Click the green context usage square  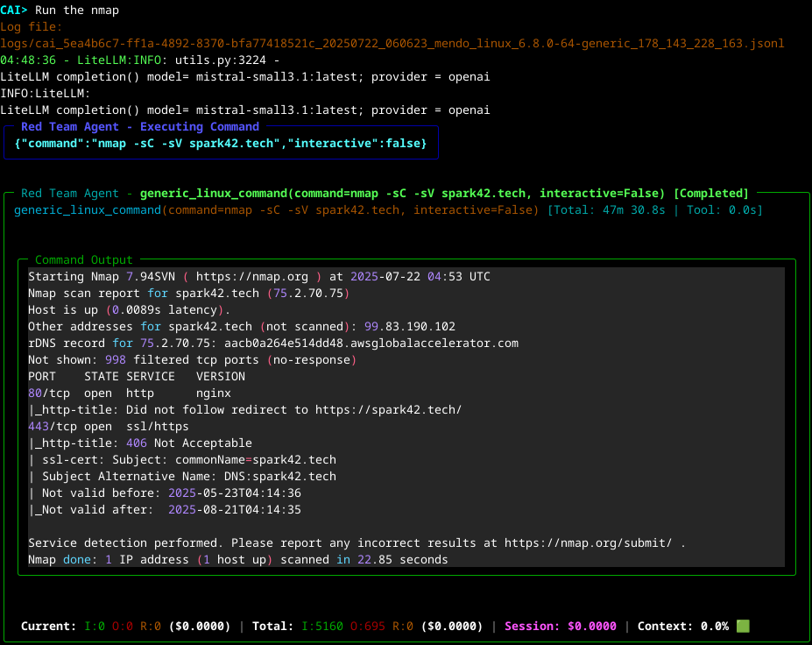[x=743, y=626]
